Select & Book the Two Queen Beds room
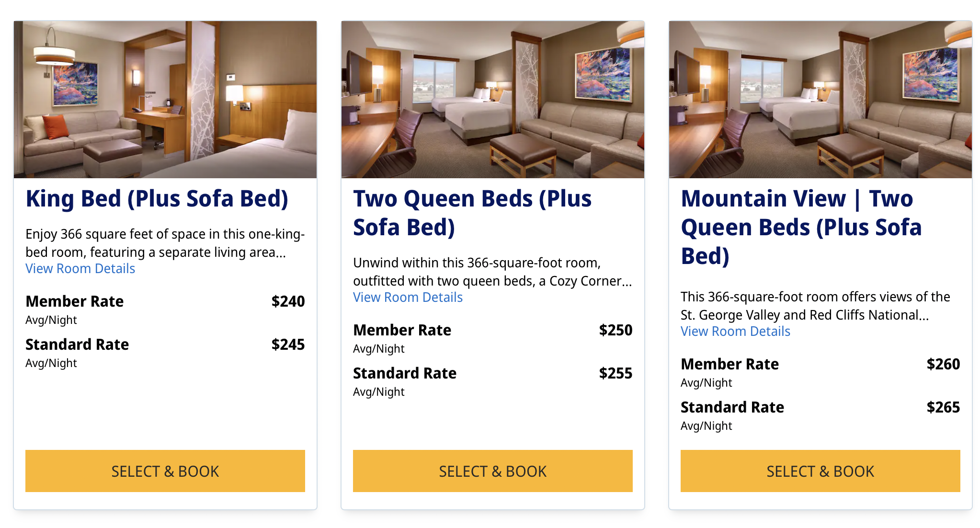 click(x=492, y=471)
